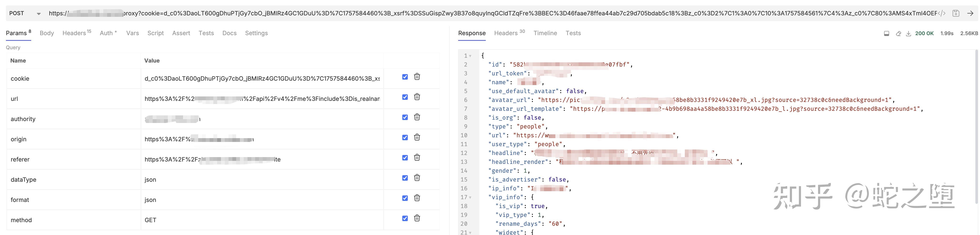Delete the origin parameter row
The height and width of the screenshot is (235, 980).
point(417,137)
